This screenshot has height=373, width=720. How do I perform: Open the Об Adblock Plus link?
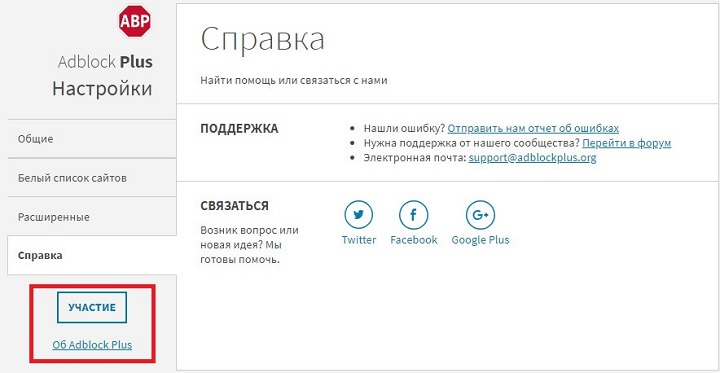92,345
